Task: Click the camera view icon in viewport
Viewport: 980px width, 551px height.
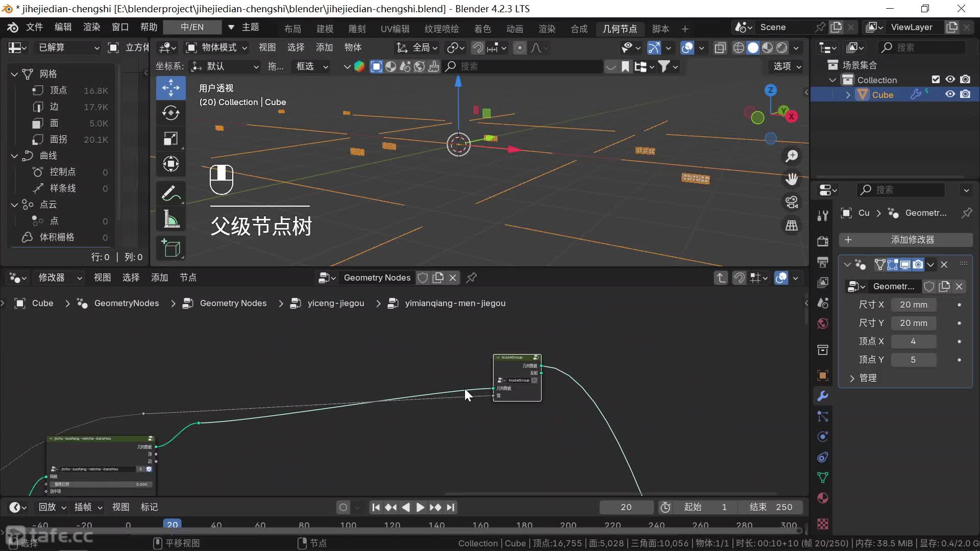Action: tap(792, 203)
